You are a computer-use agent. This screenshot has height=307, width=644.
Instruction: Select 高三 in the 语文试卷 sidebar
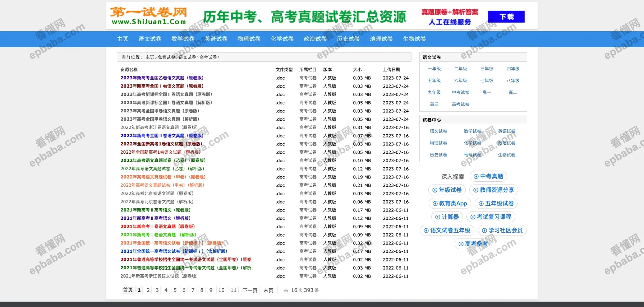434,104
